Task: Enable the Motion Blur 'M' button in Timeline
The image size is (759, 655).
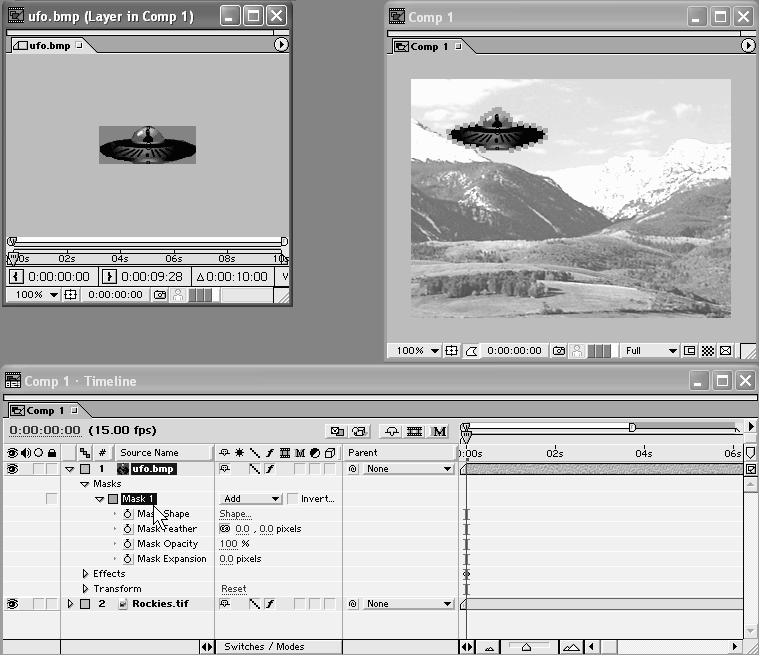Action: (439, 431)
